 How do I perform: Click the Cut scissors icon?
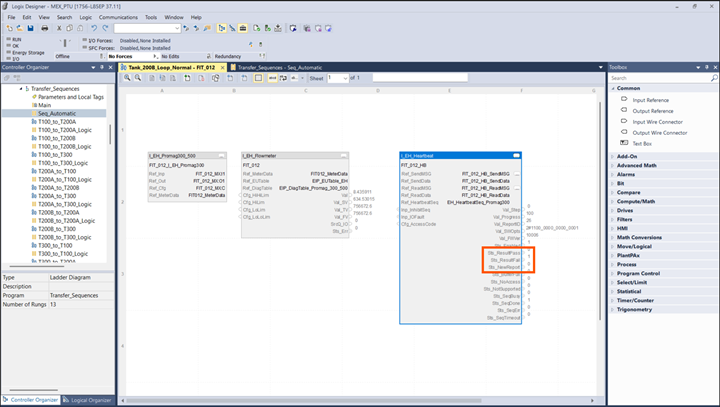pos(59,28)
